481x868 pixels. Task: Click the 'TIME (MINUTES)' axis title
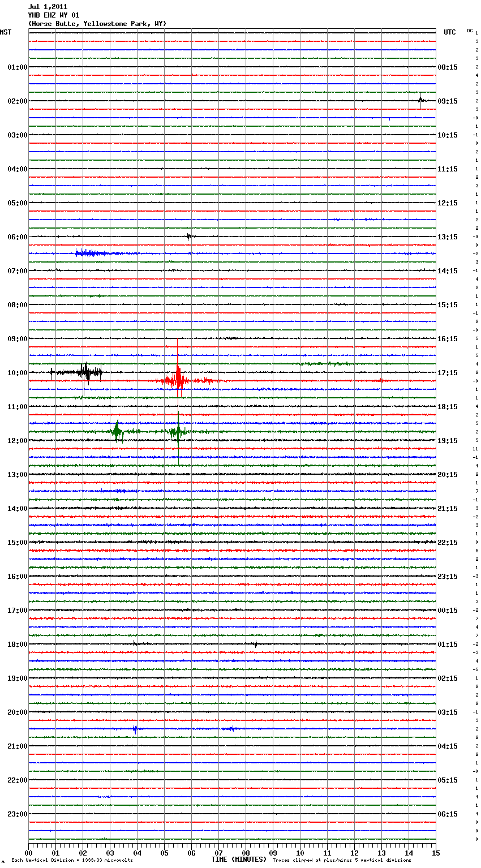coord(239,860)
